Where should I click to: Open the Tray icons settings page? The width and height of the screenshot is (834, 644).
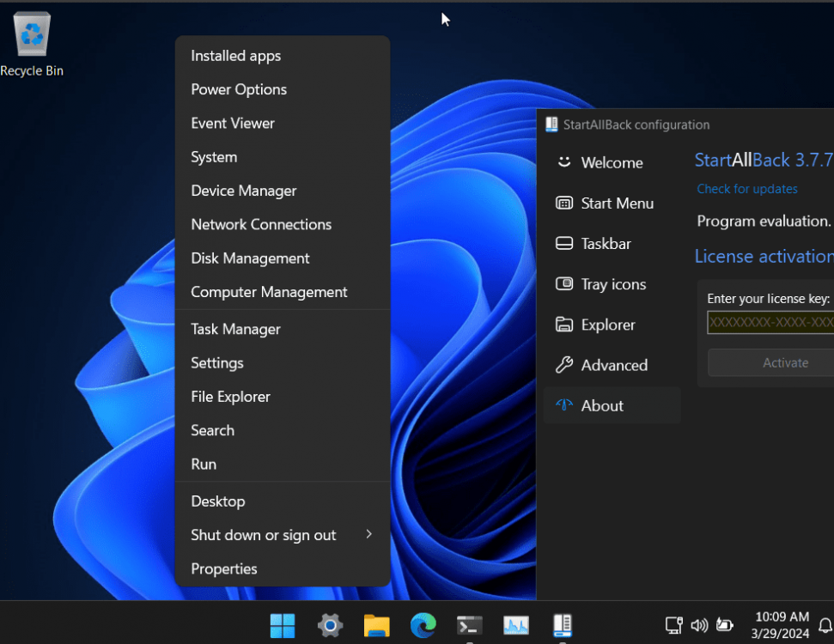tap(613, 284)
